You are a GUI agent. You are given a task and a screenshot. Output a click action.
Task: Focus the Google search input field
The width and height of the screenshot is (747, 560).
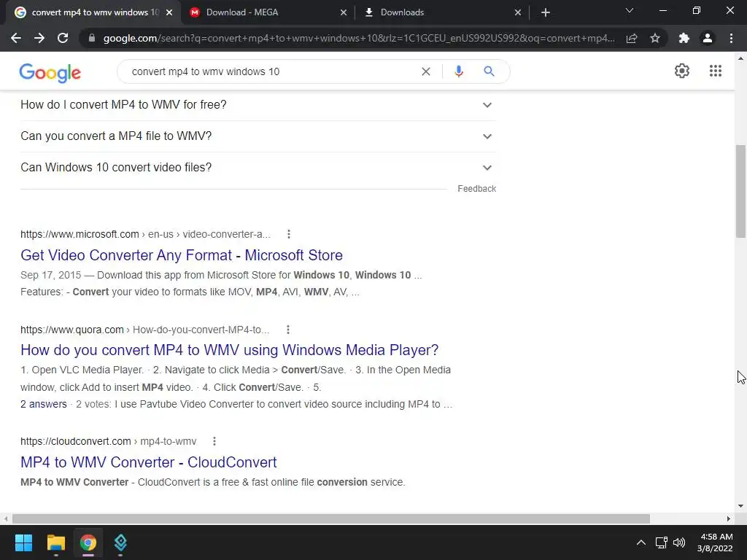tap(271, 71)
